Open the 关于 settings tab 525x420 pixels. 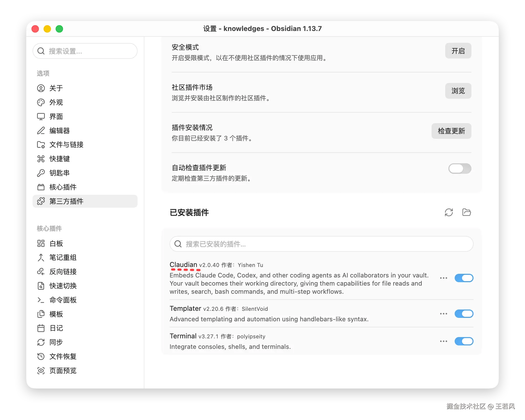[x=85, y=88]
